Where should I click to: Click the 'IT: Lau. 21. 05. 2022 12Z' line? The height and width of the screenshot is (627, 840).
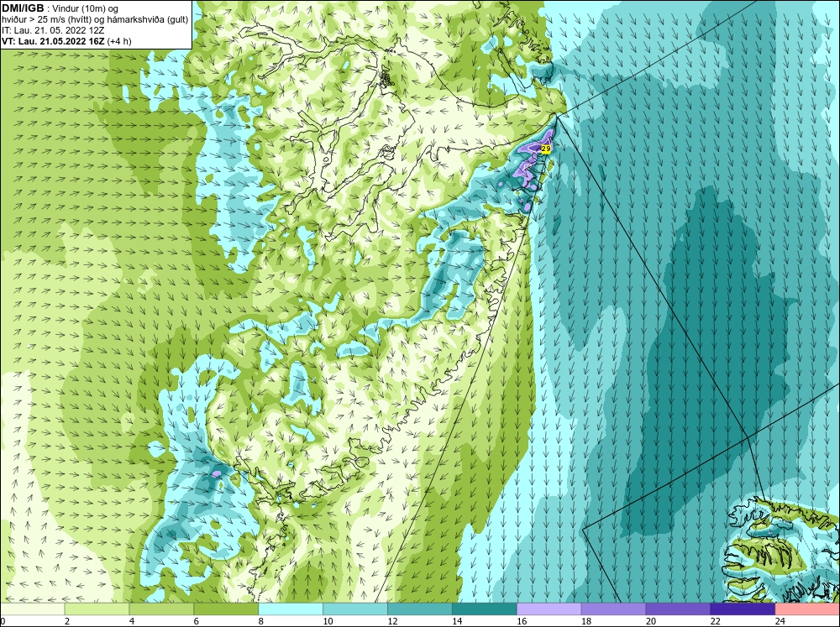pos(52,30)
